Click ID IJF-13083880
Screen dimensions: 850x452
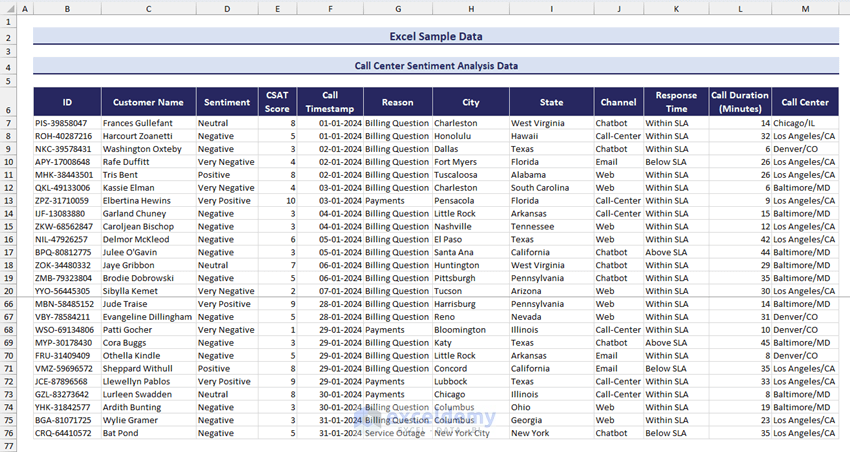(67, 214)
